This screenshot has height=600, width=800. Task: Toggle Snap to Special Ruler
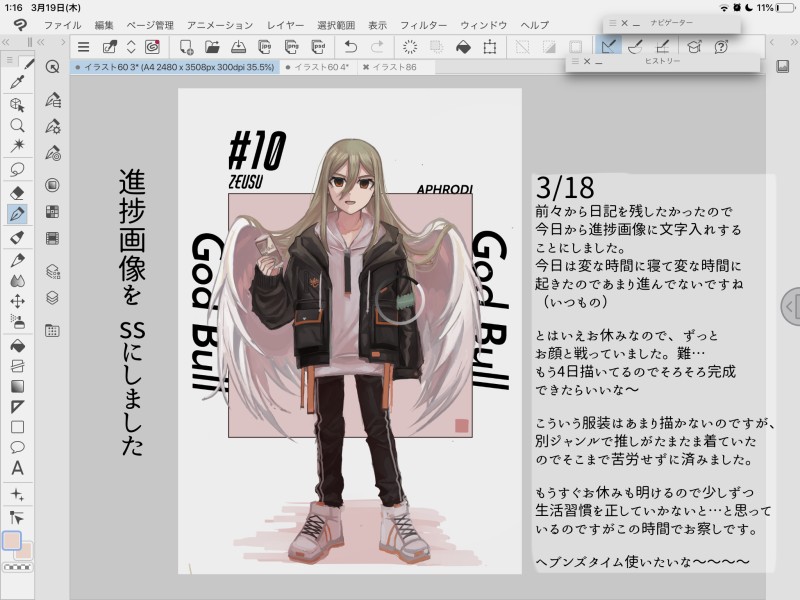click(634, 47)
